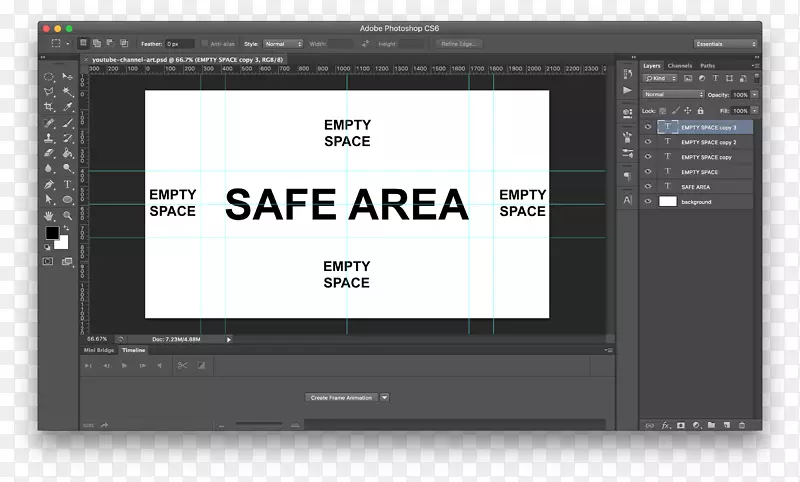Select the Hand tool
The image size is (800, 482).
(49, 215)
